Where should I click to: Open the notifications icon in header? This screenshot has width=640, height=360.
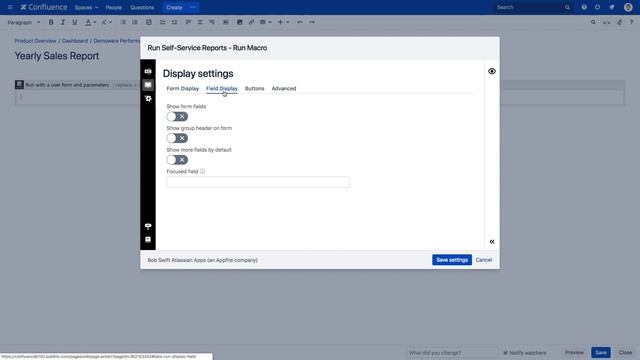coord(611,7)
